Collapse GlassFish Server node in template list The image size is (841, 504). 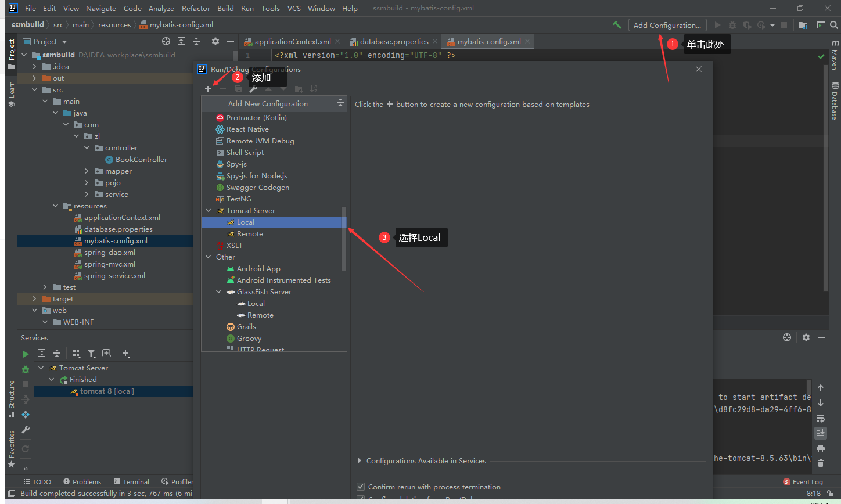click(x=219, y=291)
